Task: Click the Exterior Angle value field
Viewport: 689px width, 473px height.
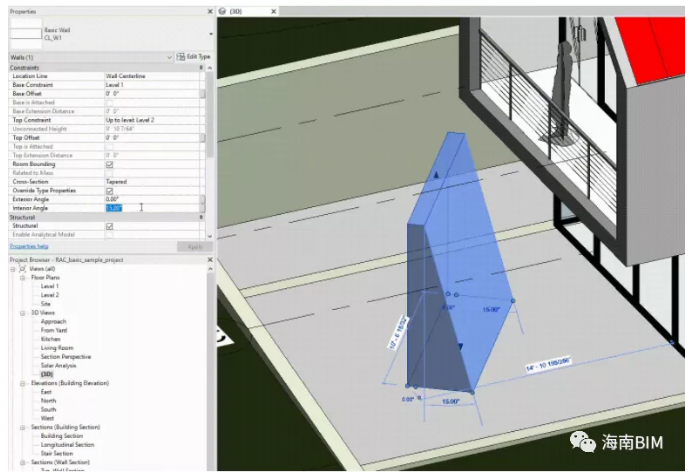Action: point(152,199)
